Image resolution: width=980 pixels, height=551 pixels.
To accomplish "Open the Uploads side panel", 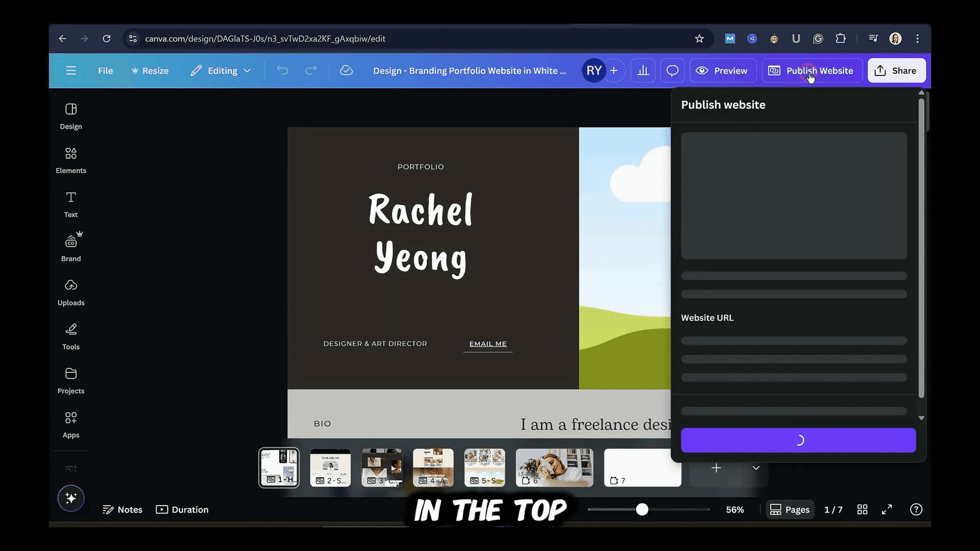I will click(x=71, y=293).
